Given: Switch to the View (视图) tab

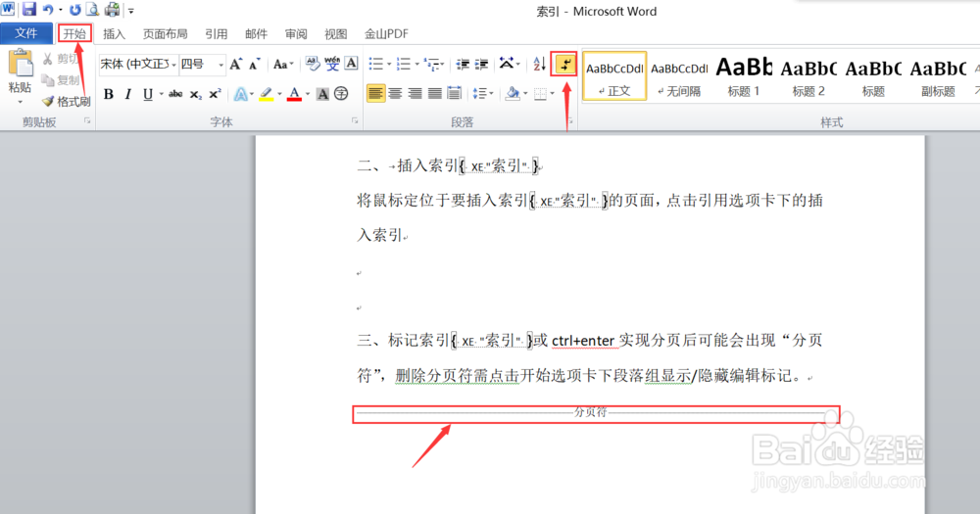Looking at the screenshot, I should coord(335,33).
